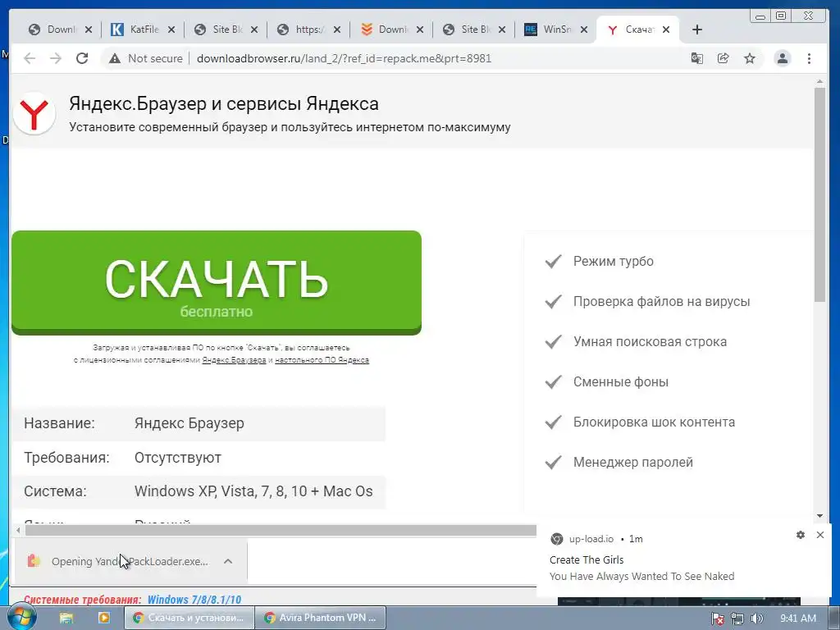Click the network tray icon

pyautogui.click(x=737, y=619)
